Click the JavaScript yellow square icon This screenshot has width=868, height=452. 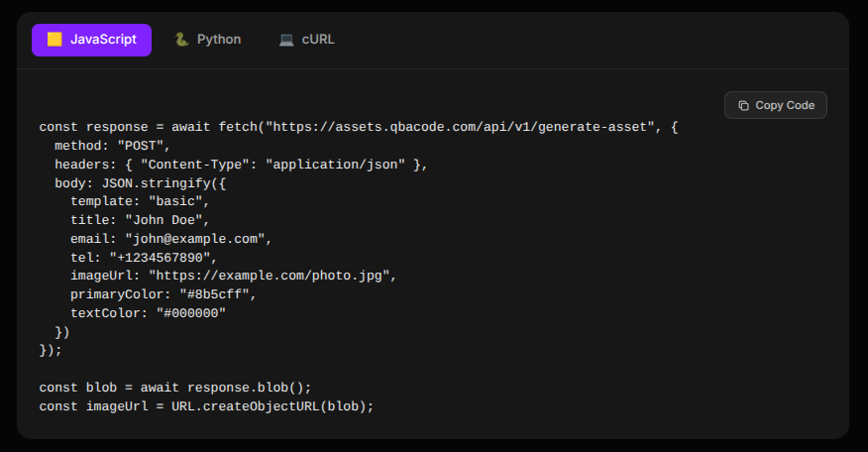click(54, 40)
